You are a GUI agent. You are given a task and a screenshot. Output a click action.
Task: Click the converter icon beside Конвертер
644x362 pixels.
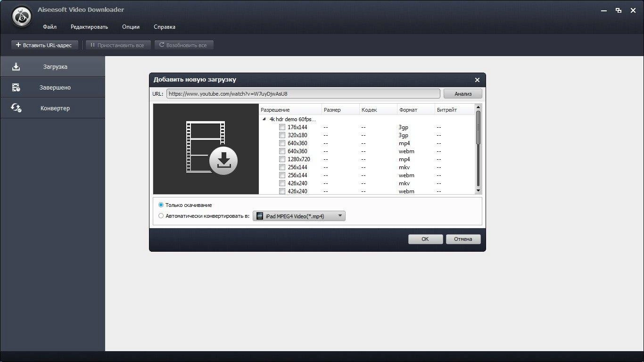click(x=16, y=108)
